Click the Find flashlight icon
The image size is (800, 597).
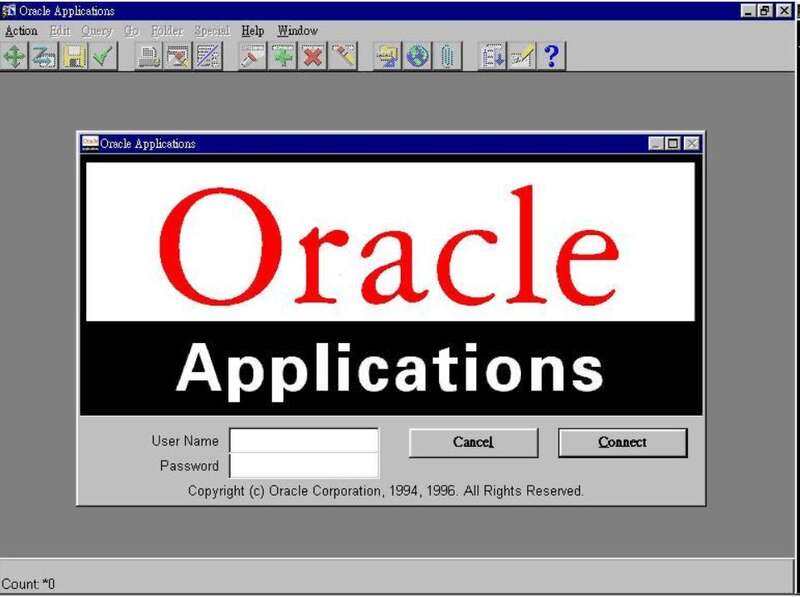[253, 56]
